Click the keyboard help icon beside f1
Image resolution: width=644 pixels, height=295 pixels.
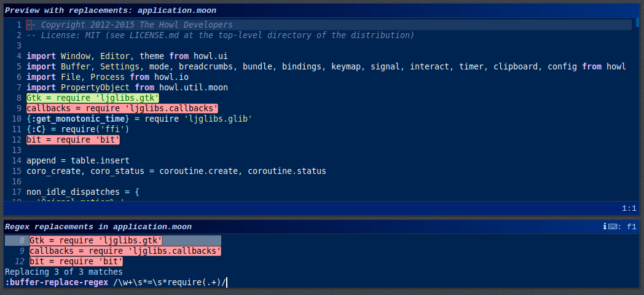(614, 226)
